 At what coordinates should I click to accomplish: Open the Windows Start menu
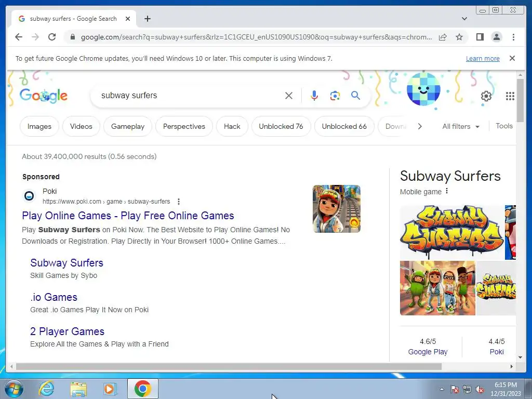(14, 389)
